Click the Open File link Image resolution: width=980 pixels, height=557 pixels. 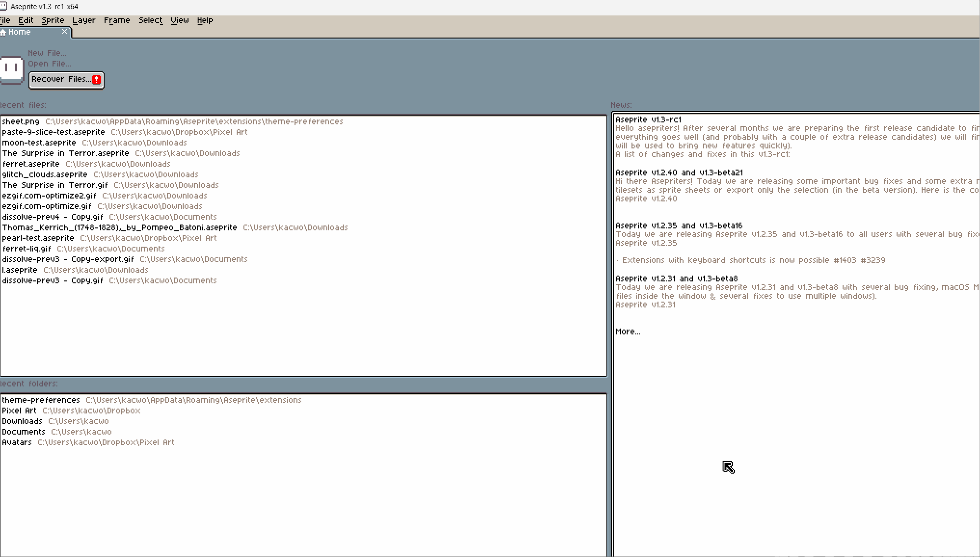coord(49,64)
